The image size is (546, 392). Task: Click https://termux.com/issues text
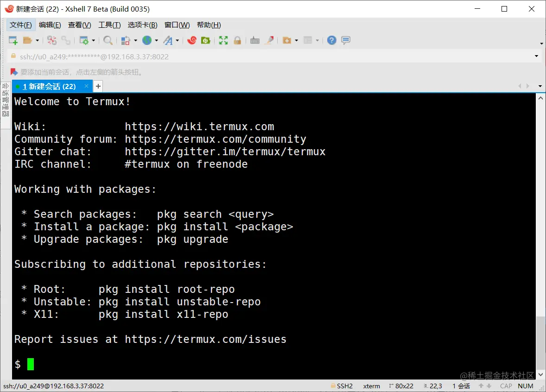coord(205,339)
